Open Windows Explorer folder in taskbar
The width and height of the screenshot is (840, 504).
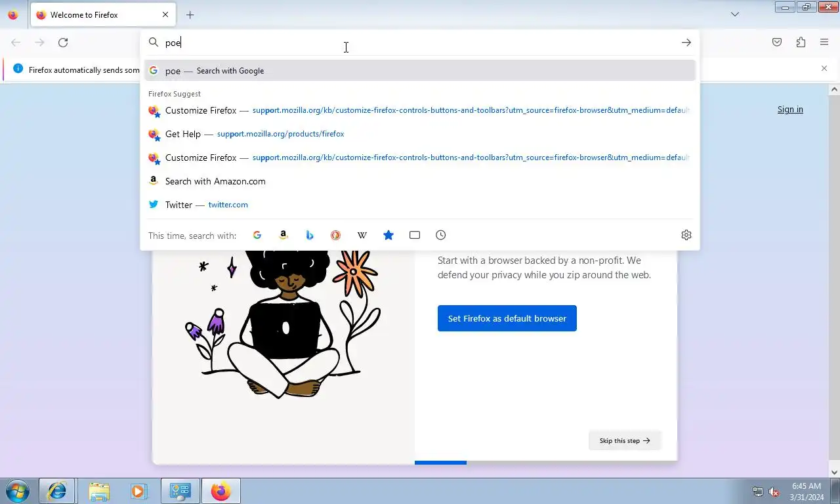coord(99,491)
